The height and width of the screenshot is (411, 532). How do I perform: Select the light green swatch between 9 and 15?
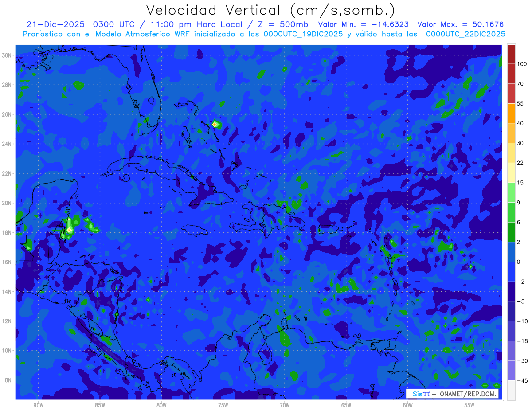(x=511, y=192)
